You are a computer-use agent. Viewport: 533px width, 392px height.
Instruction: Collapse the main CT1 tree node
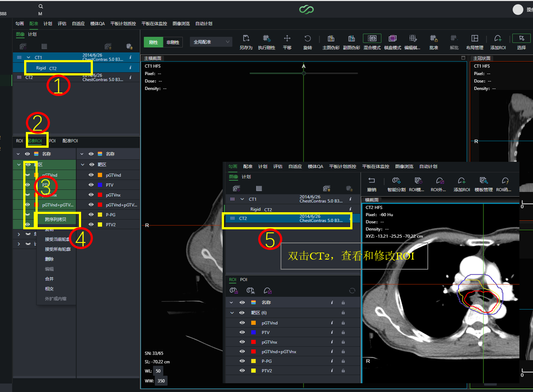coord(28,57)
